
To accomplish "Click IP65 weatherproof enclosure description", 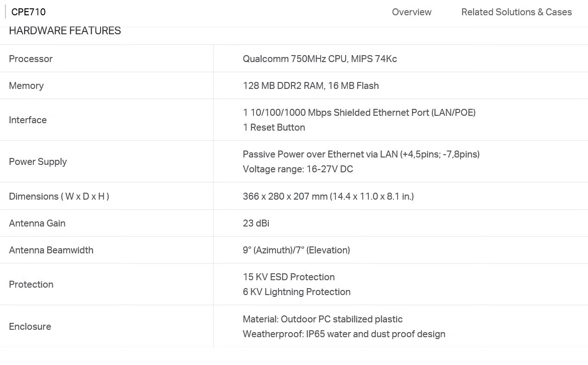I will pos(344,334).
